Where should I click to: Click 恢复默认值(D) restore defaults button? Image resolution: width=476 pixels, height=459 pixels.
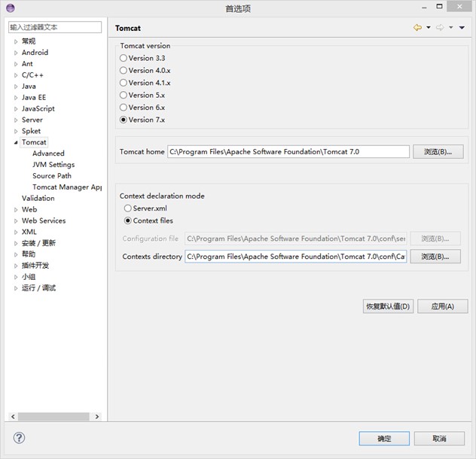388,306
